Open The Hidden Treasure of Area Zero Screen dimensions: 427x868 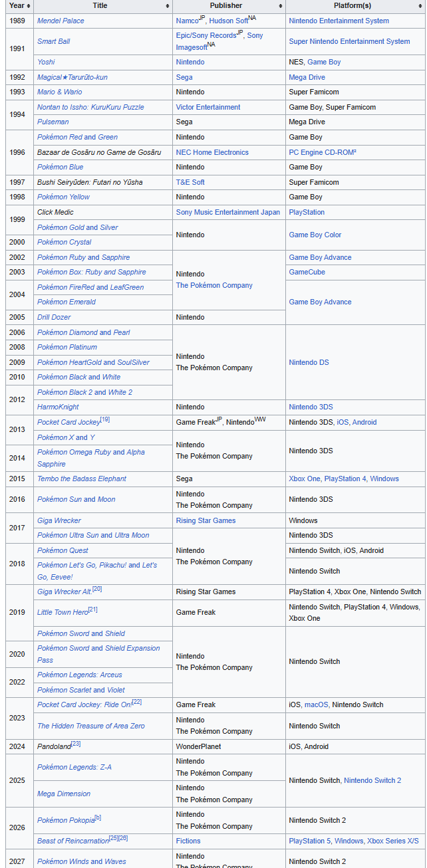click(x=91, y=726)
